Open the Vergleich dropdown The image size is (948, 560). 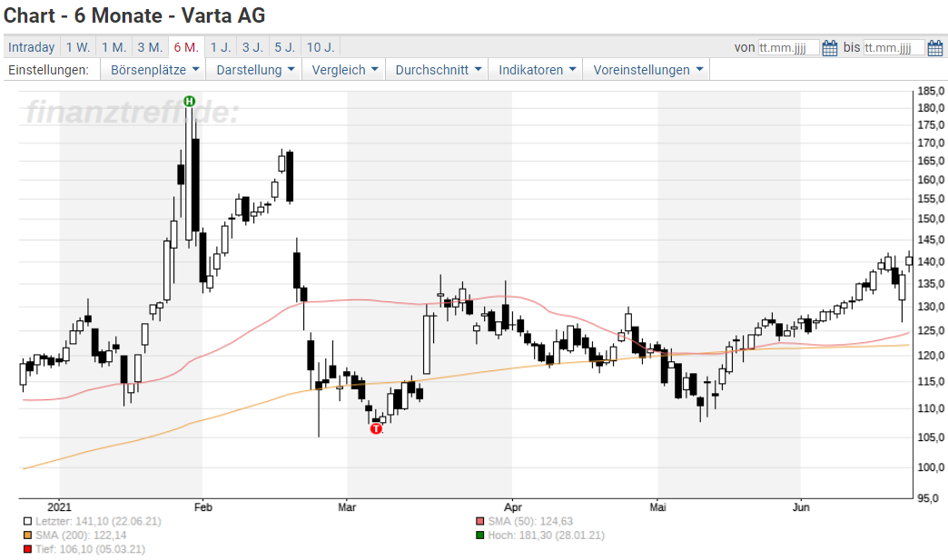(x=344, y=70)
